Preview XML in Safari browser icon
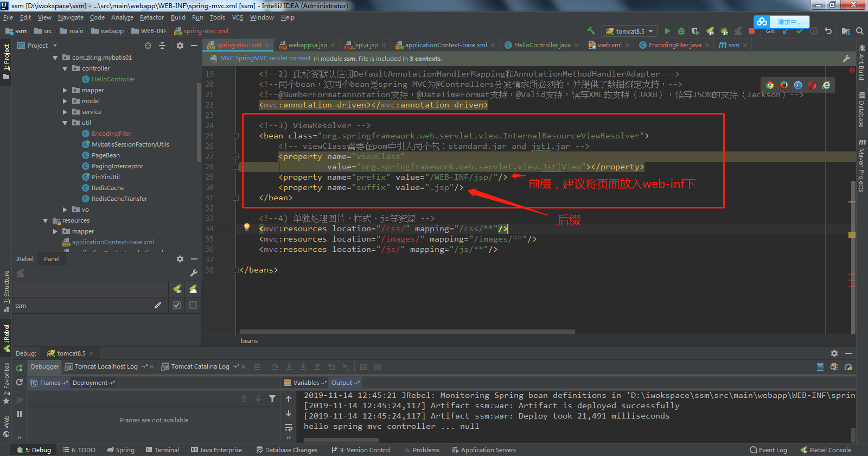This screenshot has height=456, width=868. click(798, 85)
